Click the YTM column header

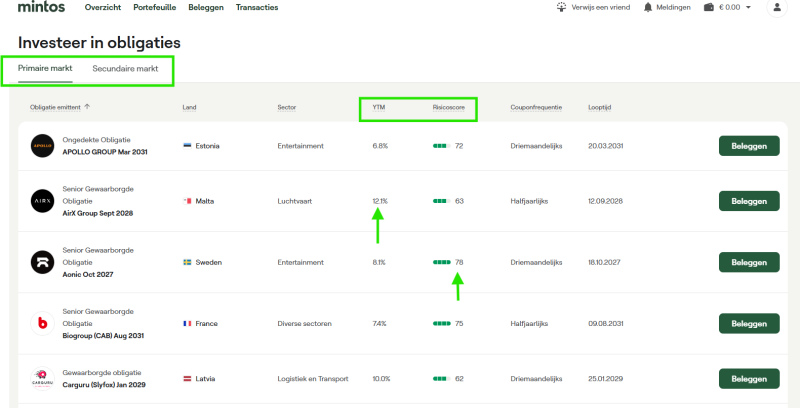pos(379,107)
